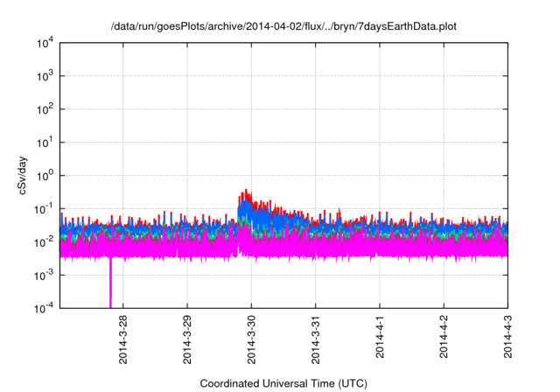Screen dimensions: 560x392
Task: Click the magenta dropout spike before 2014-3-28
Action: (x=110, y=283)
